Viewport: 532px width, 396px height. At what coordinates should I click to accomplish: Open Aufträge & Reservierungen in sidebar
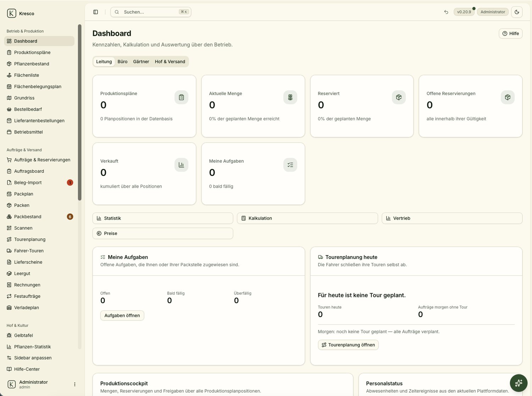[x=39, y=160]
